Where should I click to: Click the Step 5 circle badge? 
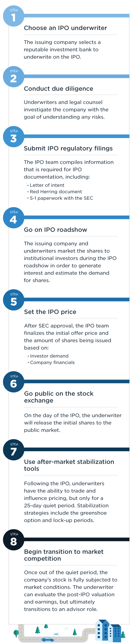coord(14,300)
